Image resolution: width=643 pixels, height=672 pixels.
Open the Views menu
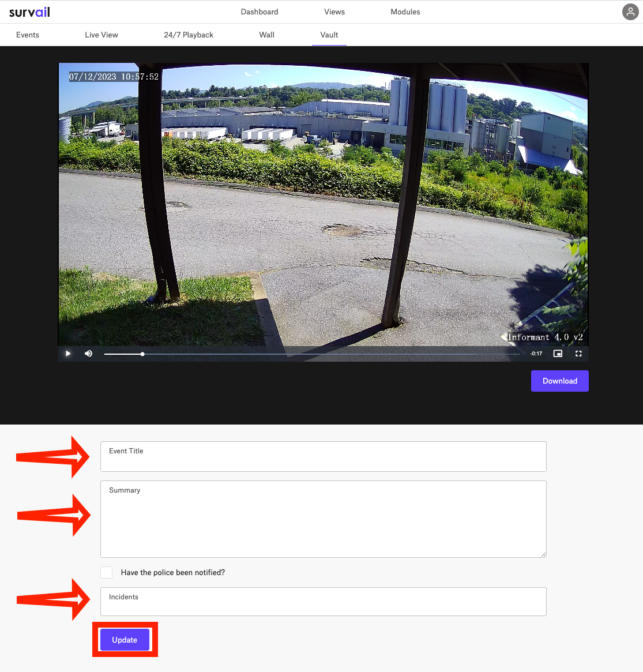pyautogui.click(x=334, y=12)
